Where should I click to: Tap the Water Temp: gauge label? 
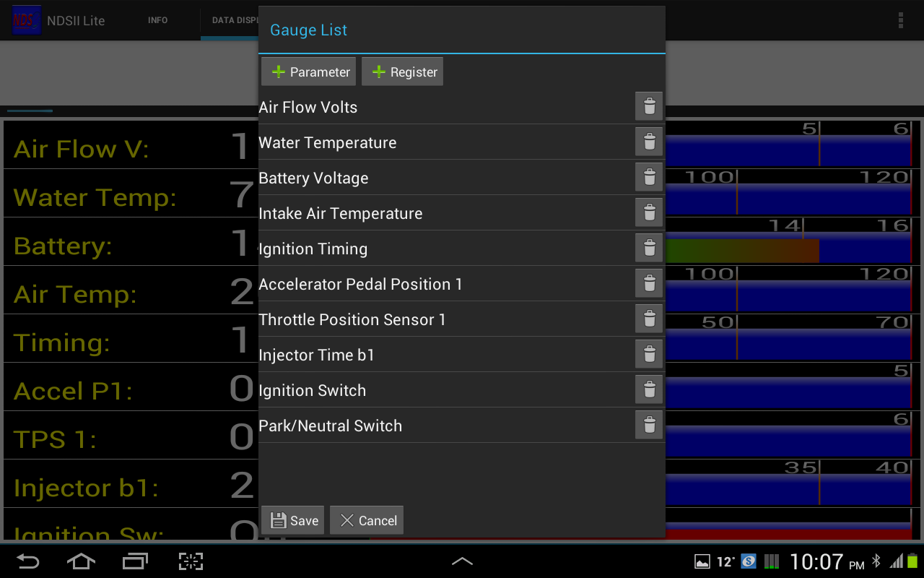point(95,197)
